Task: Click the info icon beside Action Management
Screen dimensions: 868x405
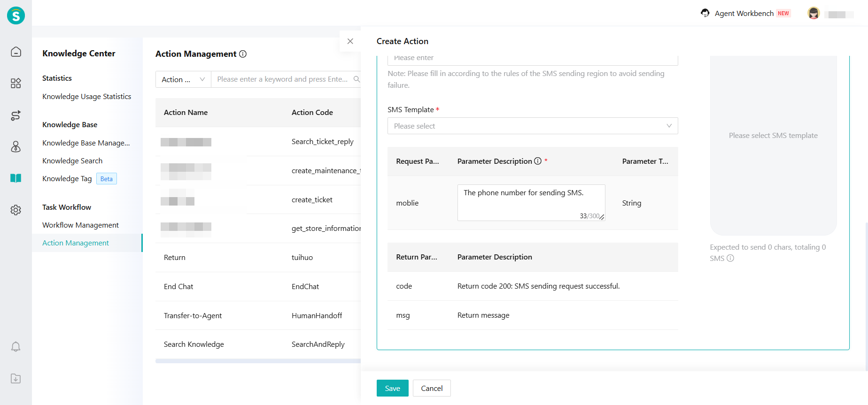Action: click(x=243, y=54)
